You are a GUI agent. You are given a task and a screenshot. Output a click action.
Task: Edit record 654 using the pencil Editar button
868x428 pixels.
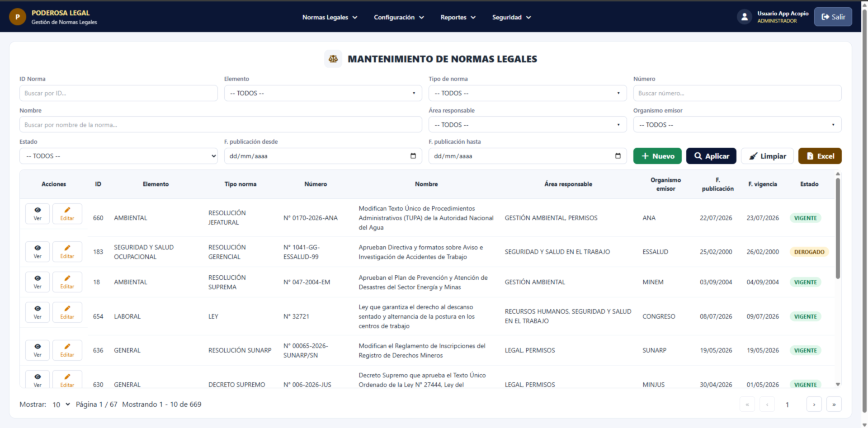[67, 312]
